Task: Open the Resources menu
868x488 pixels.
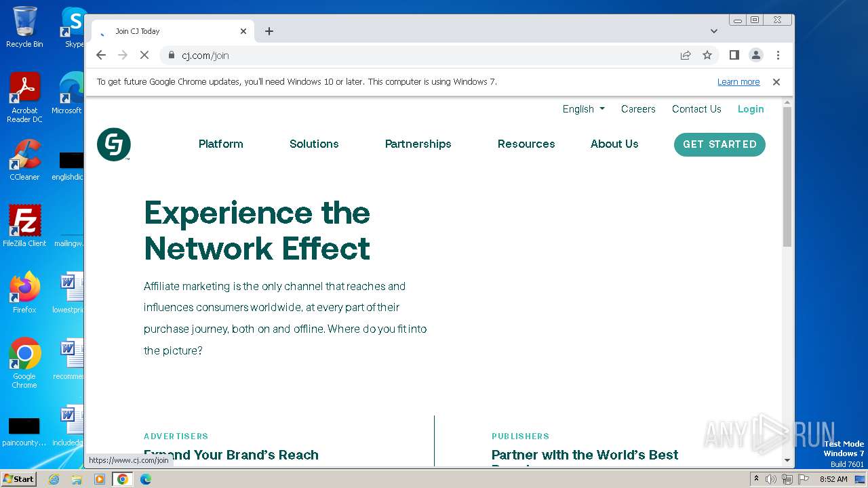Action: coord(526,144)
